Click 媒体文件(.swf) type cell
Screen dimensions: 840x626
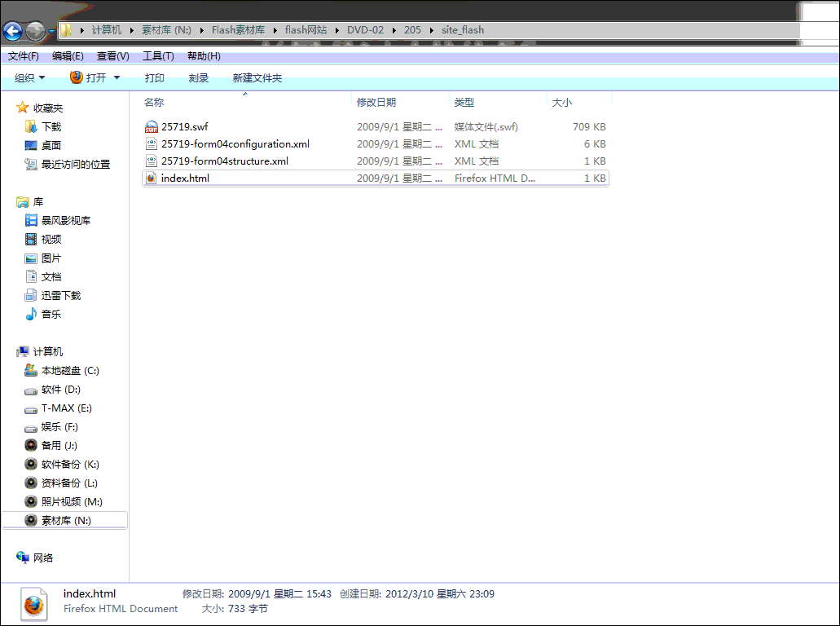point(486,127)
